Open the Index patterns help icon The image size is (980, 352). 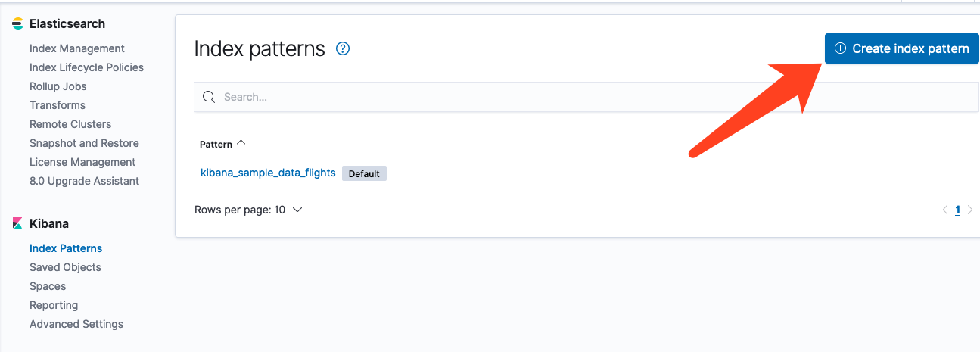pyautogui.click(x=343, y=49)
